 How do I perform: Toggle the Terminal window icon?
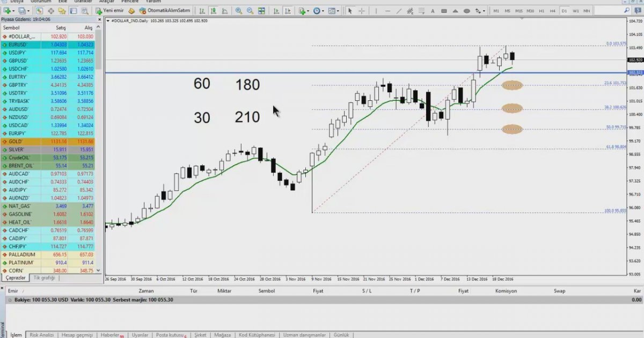pyautogui.click(x=74, y=11)
